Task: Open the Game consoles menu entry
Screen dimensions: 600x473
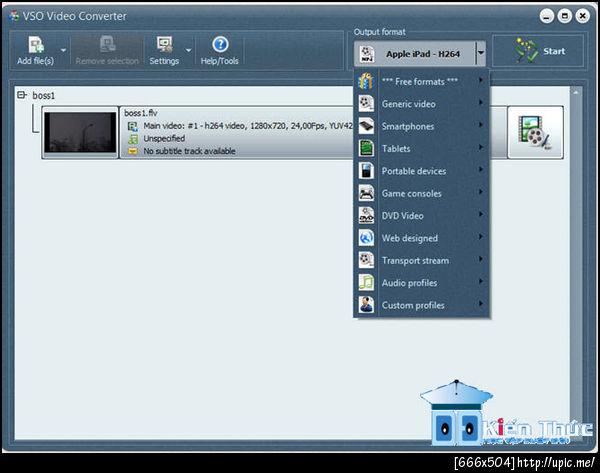Action: [x=421, y=193]
